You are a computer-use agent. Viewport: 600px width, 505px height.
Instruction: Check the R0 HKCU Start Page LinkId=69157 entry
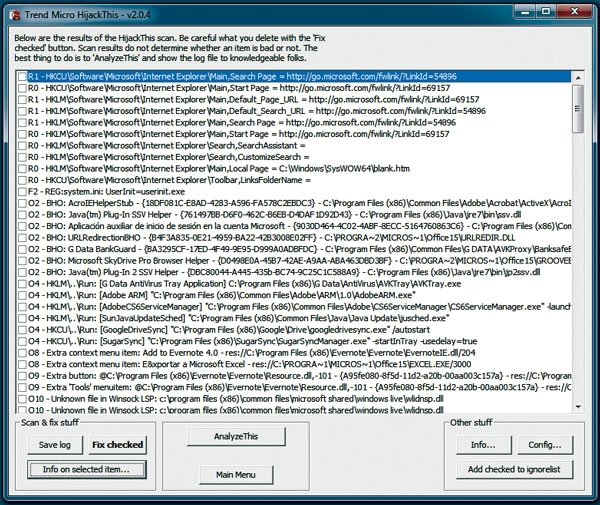pos(22,88)
